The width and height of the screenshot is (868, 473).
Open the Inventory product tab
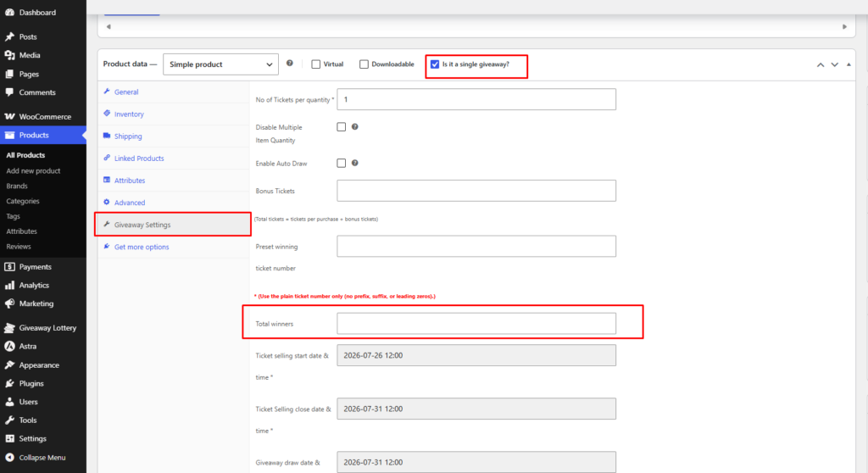click(x=174, y=114)
